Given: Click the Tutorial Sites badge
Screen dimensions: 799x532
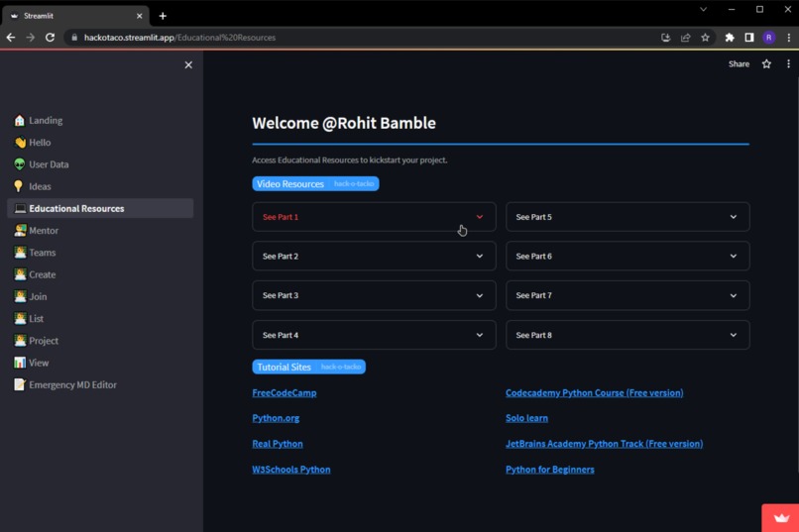Looking at the screenshot, I should [309, 367].
